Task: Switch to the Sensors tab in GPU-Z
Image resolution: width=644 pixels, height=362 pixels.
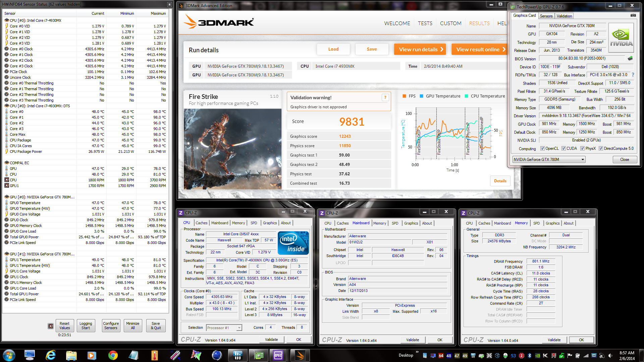Action: point(546,16)
